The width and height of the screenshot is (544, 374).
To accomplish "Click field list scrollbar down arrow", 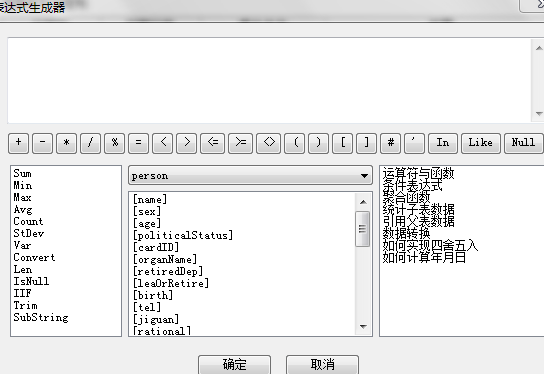I will [x=363, y=326].
